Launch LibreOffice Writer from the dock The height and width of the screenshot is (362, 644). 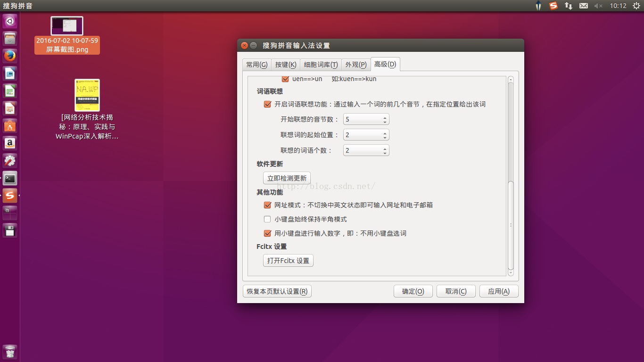point(10,73)
